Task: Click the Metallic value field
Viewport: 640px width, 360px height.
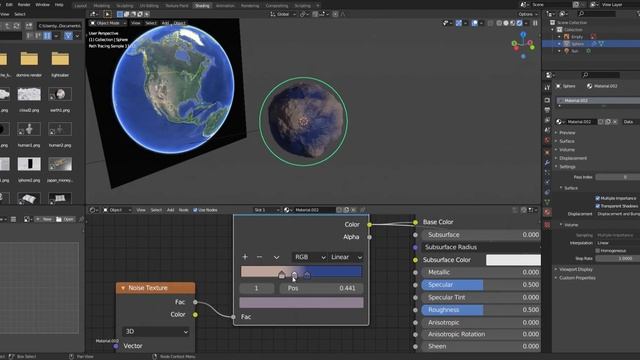Action: point(481,272)
